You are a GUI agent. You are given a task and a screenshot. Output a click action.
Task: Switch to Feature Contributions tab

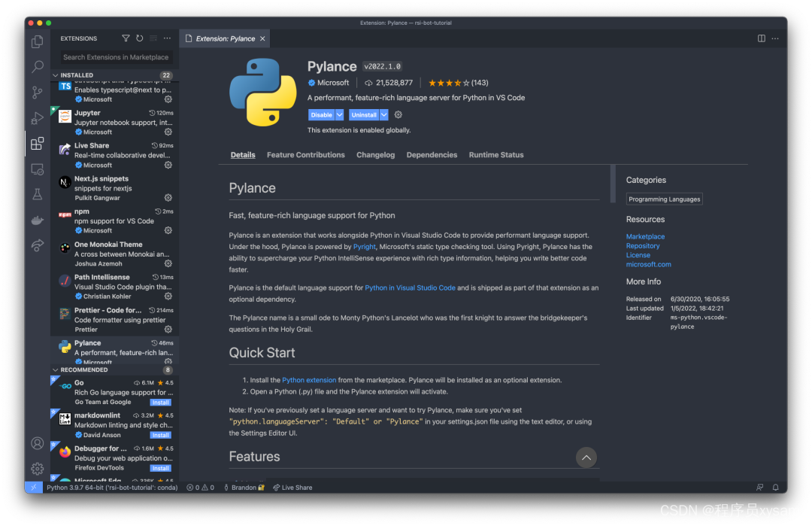coord(305,155)
